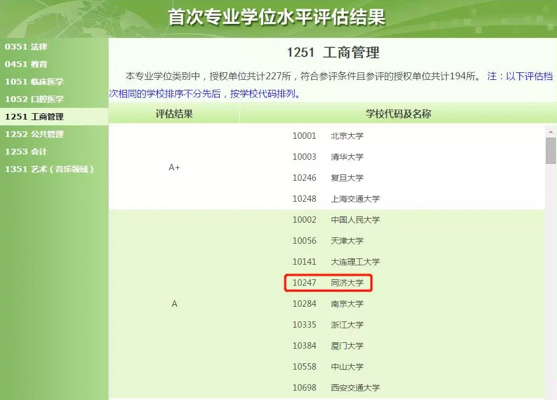
Task: Select 1251 工商管理 in sidebar
Action: coord(34,117)
